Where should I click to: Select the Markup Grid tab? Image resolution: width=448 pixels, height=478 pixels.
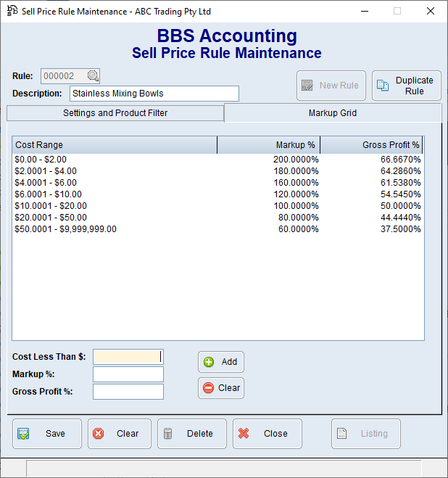coord(332,113)
